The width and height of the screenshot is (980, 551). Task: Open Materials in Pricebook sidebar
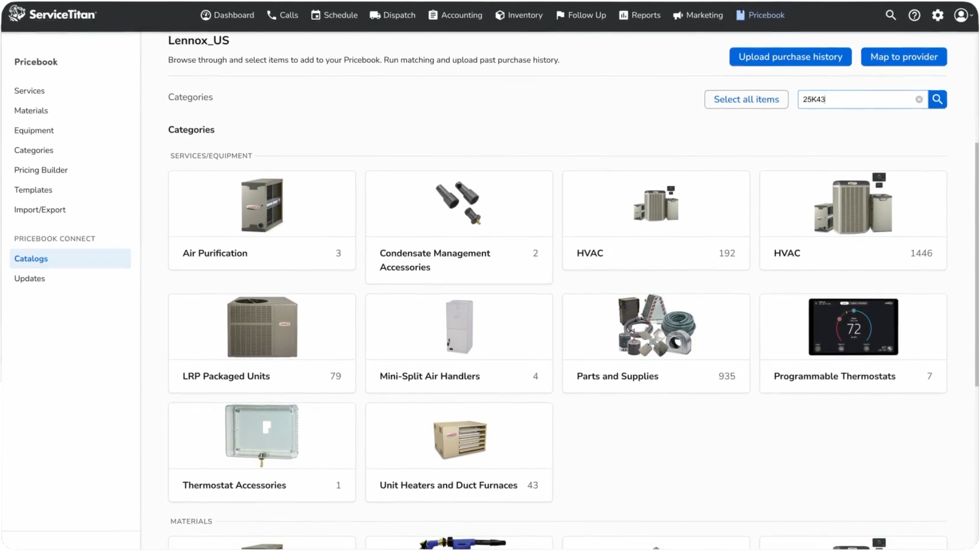[31, 111]
